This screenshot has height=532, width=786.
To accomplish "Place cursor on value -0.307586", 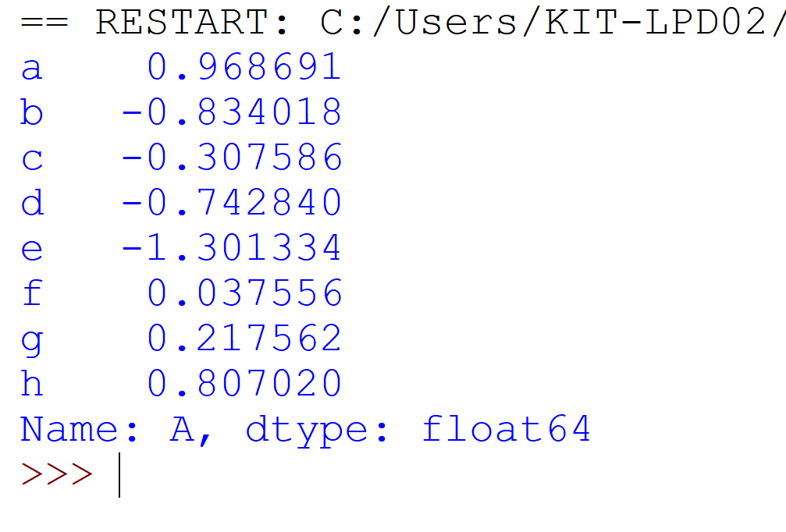I will click(x=232, y=158).
